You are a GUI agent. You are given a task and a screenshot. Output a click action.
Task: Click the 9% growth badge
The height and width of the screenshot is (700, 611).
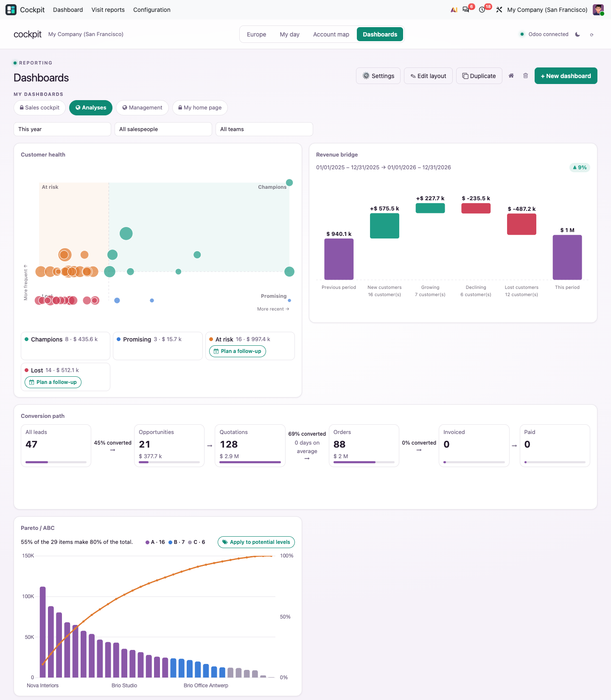pos(580,168)
